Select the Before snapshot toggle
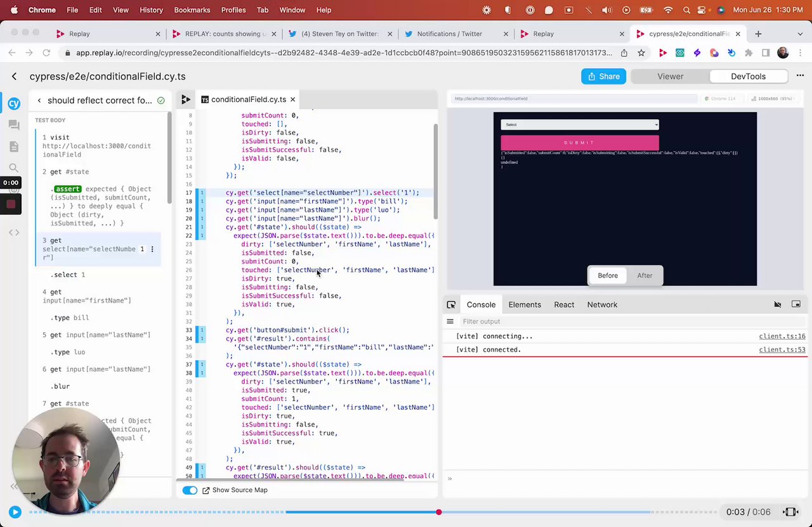Image resolution: width=812 pixels, height=527 pixels. (x=608, y=275)
